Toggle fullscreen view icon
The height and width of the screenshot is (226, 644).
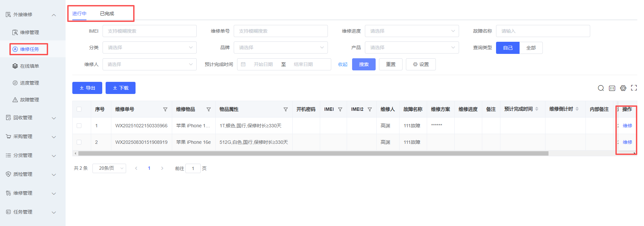(x=634, y=88)
